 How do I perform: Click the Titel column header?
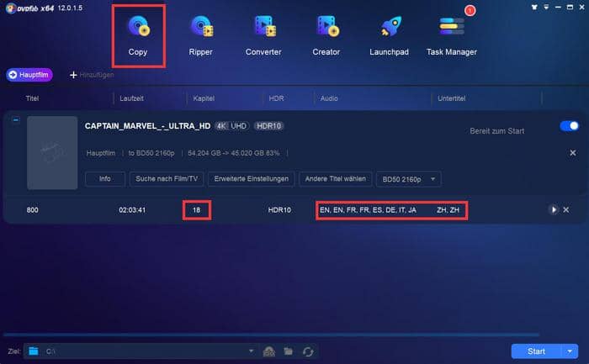(32, 98)
